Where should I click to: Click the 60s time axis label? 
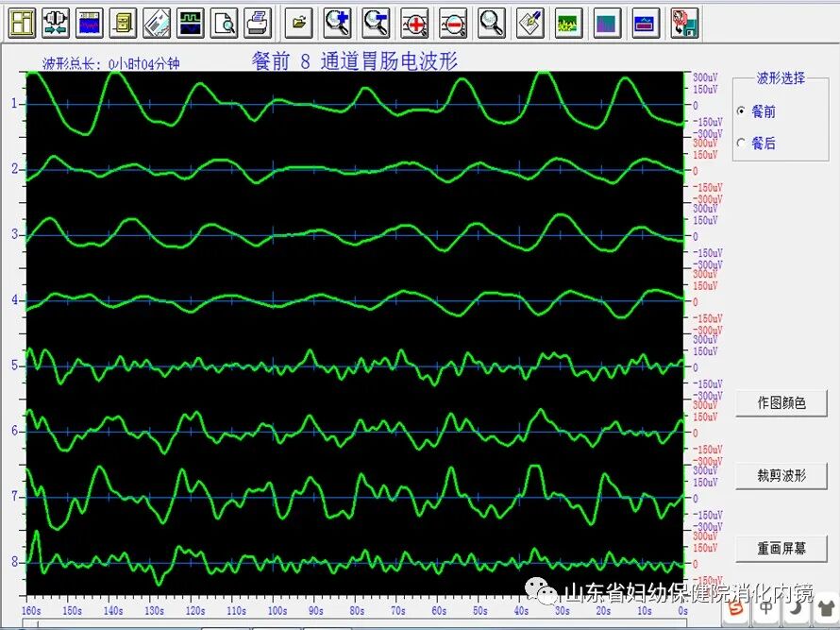pos(439,611)
